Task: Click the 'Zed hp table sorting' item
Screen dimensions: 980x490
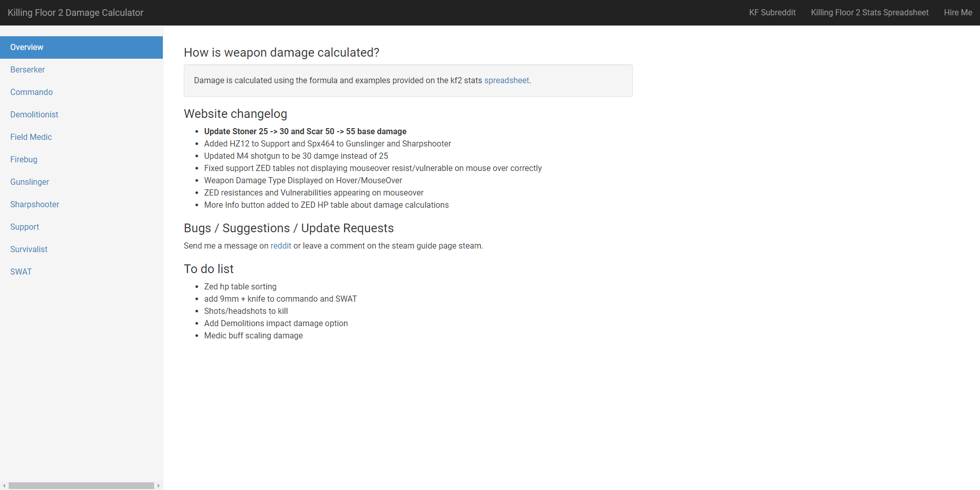Action: click(x=240, y=287)
